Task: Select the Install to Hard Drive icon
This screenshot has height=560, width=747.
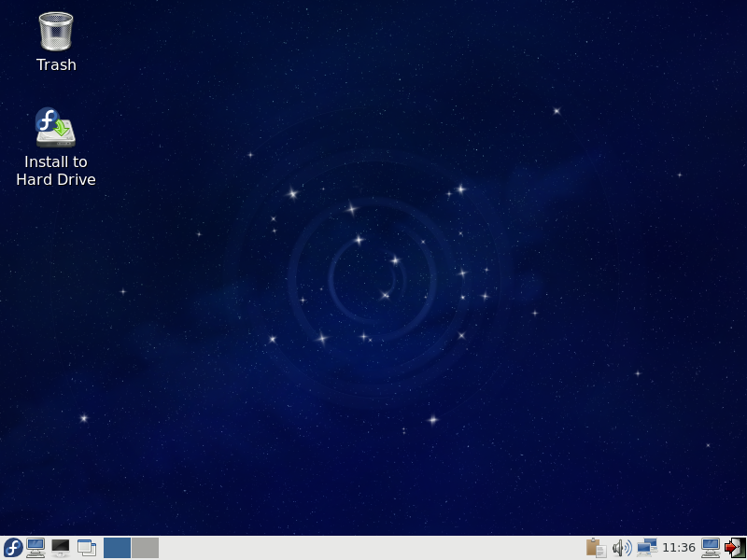Action: click(56, 128)
